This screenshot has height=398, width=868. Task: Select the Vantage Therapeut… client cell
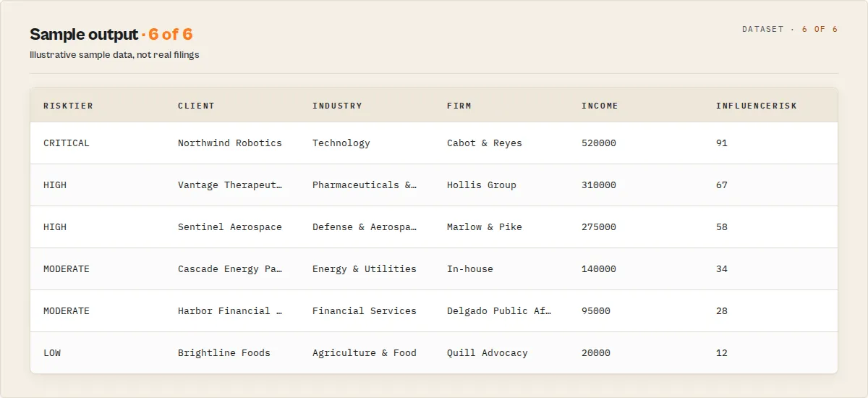230,185
